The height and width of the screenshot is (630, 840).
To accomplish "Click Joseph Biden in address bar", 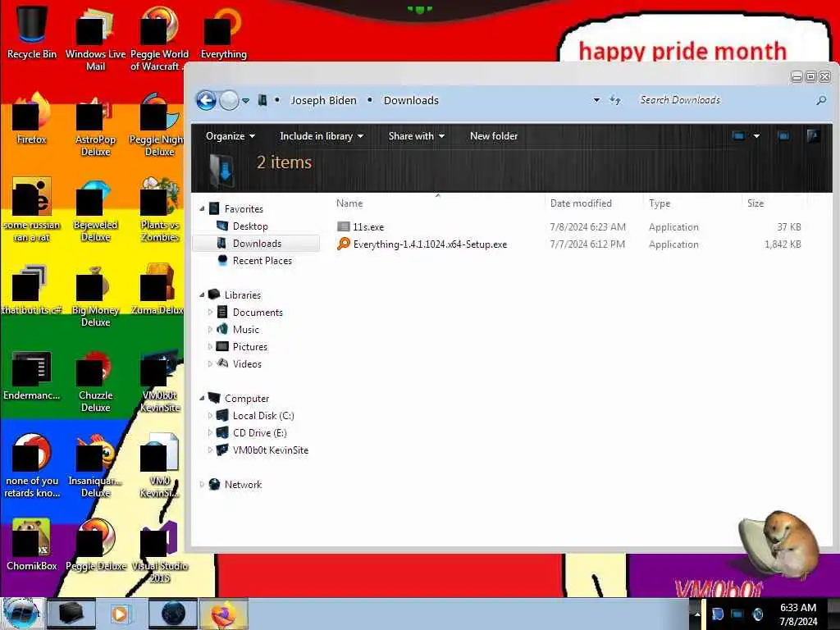I will point(323,100).
